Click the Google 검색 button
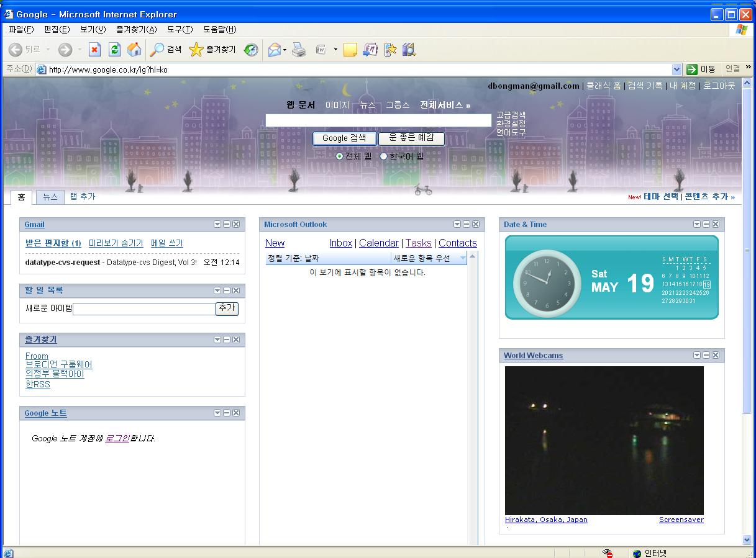This screenshot has height=558, width=756. pos(344,138)
